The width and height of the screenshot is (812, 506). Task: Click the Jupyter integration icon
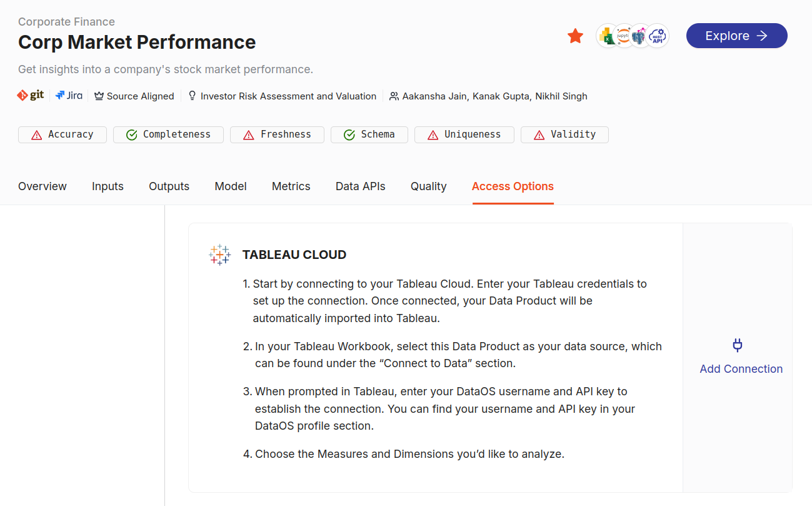pos(623,36)
